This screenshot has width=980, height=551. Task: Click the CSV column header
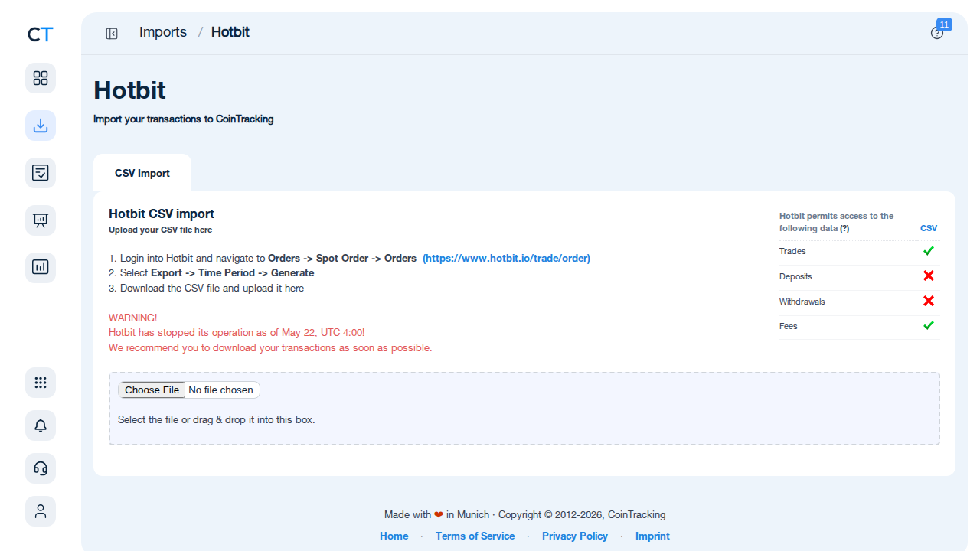click(929, 229)
